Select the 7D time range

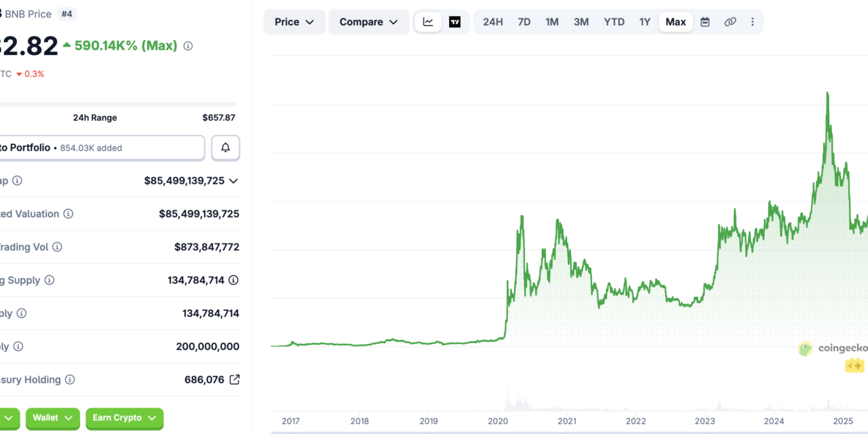click(524, 22)
